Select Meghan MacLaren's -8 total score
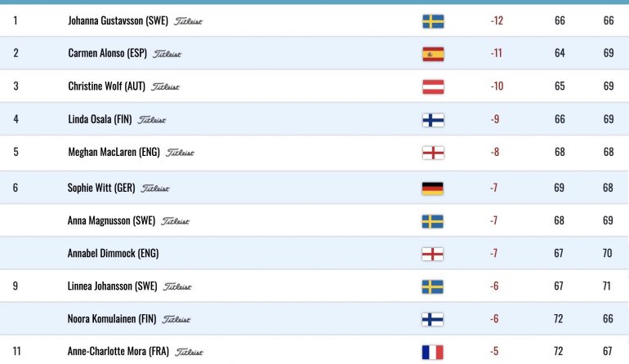Viewport: 629px width, 364px height. (x=495, y=152)
